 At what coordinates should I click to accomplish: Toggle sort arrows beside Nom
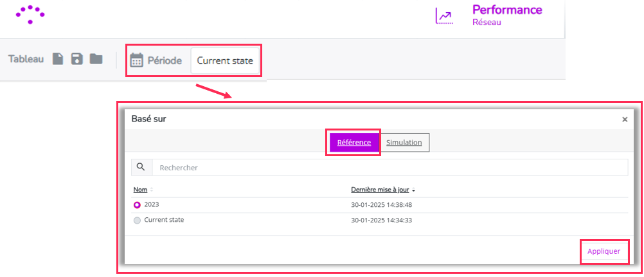[x=152, y=190]
